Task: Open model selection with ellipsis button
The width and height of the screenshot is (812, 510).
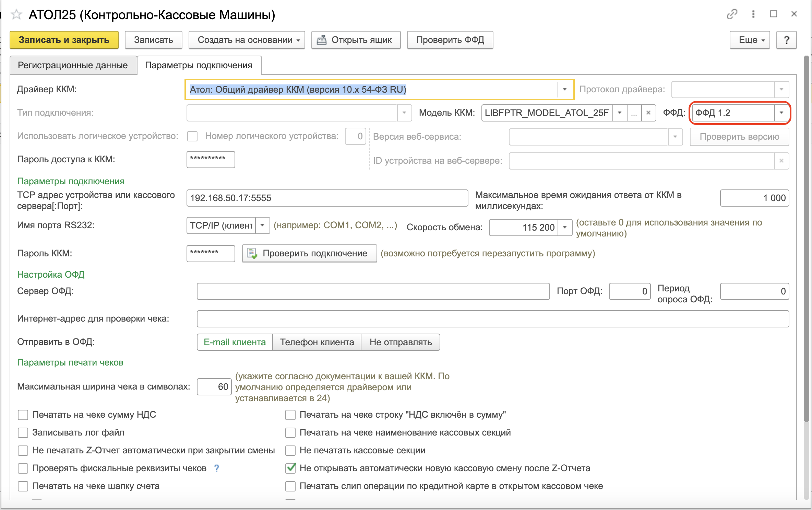Action: pos(634,113)
